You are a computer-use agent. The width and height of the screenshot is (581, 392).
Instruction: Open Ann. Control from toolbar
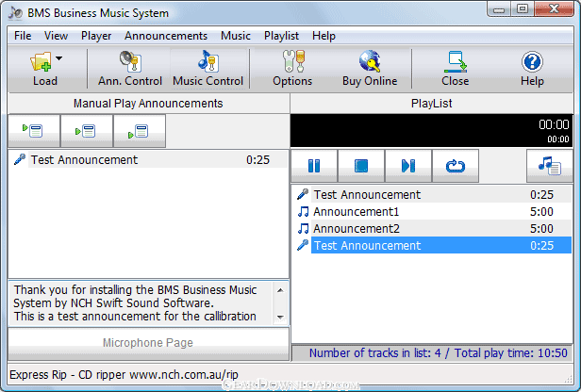point(130,69)
